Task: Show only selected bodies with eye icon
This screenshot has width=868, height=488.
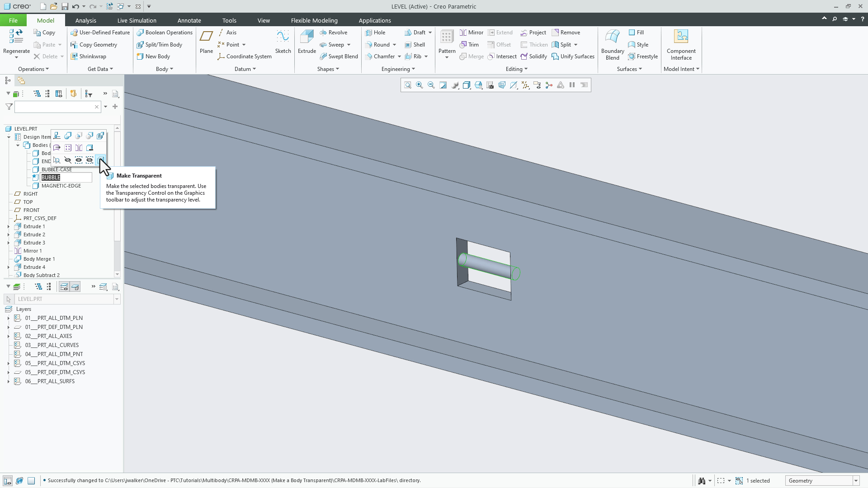Action: (79, 160)
